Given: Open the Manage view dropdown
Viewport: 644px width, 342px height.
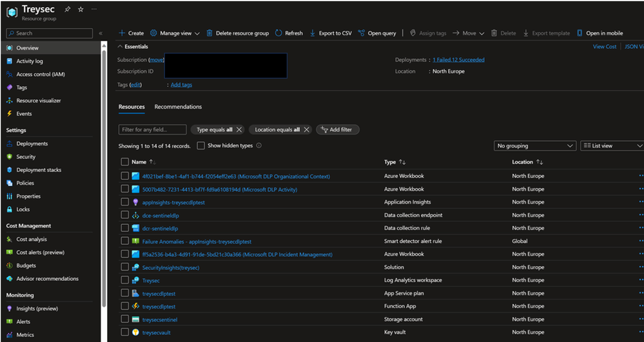Looking at the screenshot, I should [175, 33].
